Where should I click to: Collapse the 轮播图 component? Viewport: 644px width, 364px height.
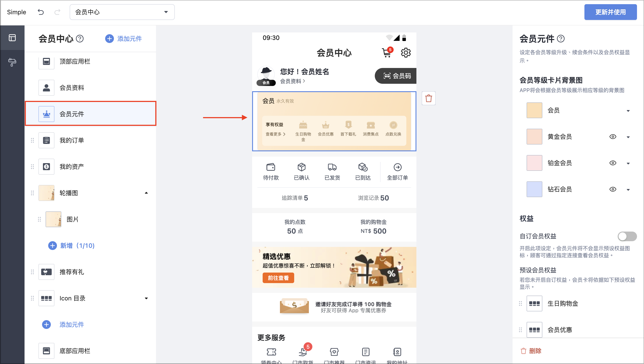coord(147,193)
